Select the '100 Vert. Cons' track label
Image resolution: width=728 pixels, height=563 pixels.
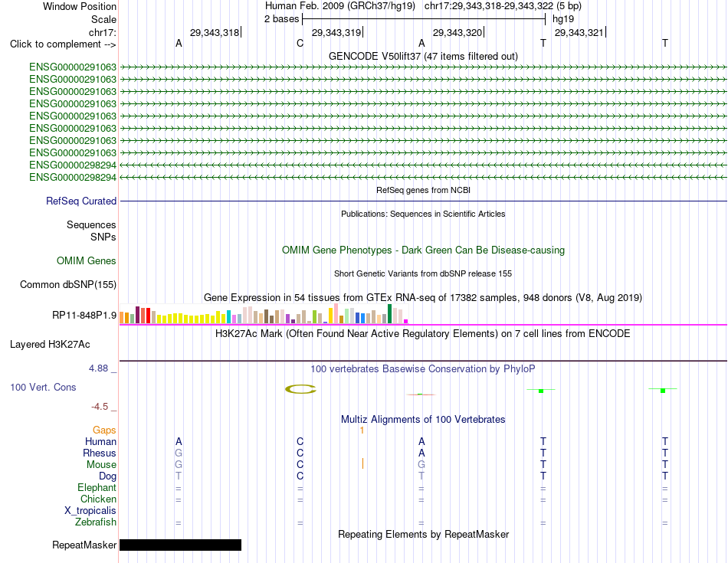pos(43,387)
